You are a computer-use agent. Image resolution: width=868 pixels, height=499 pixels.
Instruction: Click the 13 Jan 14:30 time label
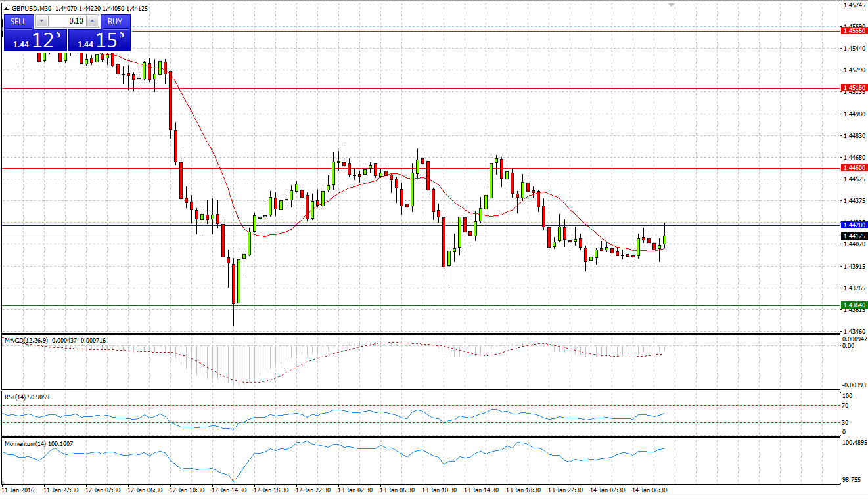[x=482, y=490]
